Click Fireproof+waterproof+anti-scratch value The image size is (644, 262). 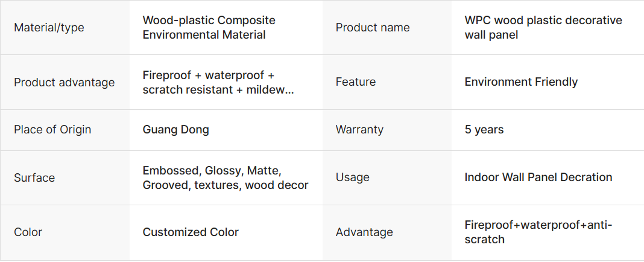tap(538, 232)
